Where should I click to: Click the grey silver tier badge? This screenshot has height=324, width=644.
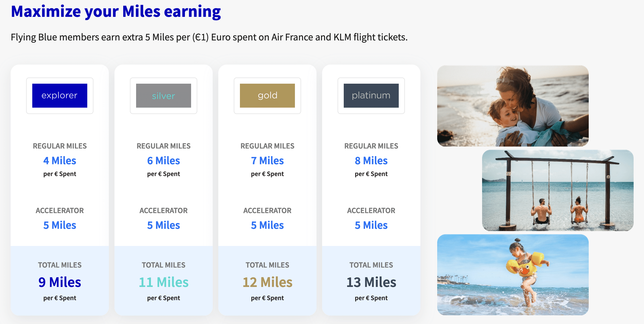[164, 95]
